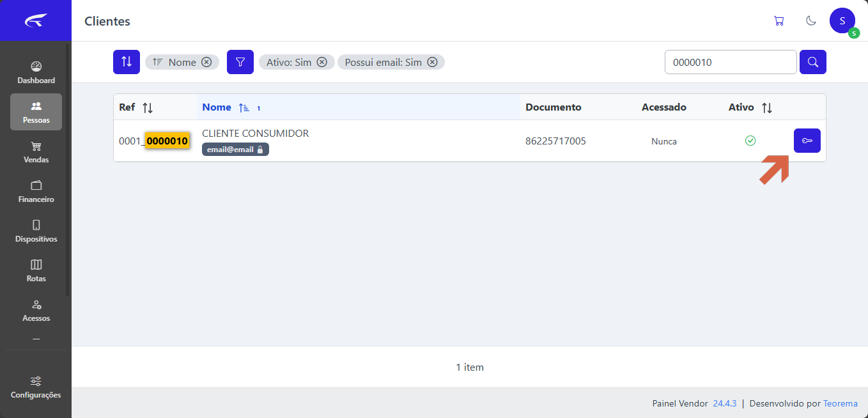Open the blue filter funnel button
Viewport: 868px width, 418px height.
(x=240, y=62)
